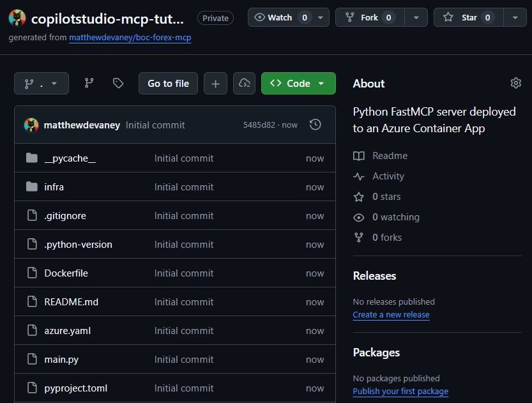Expand the Star lists dropdown arrow
Screen dimensions: 532x403
click(515, 17)
